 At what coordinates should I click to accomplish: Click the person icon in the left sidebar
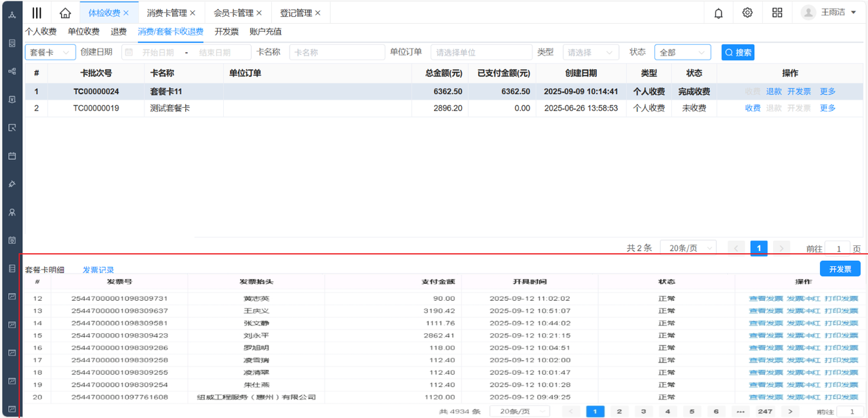[x=12, y=212]
